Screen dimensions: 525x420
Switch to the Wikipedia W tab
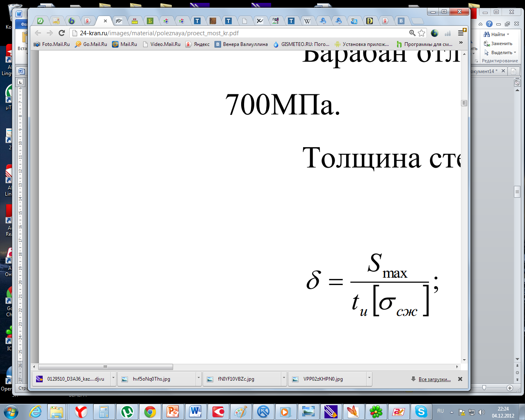coord(307,21)
